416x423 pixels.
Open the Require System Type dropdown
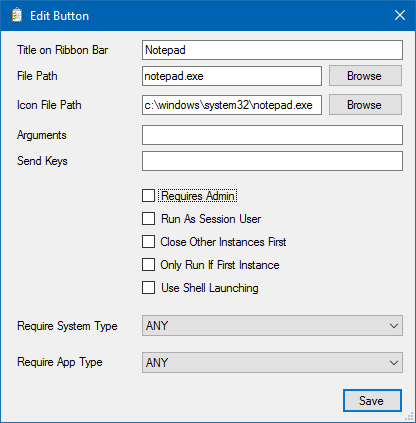[x=272, y=326]
